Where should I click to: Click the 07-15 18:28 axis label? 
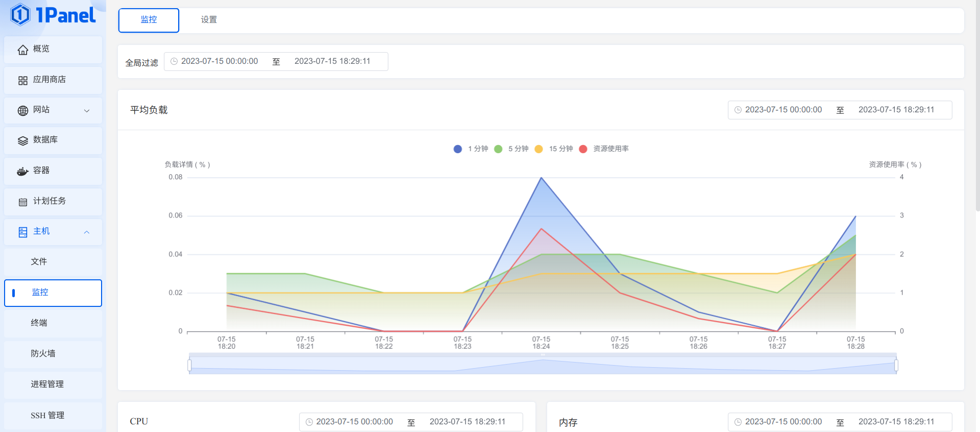(x=856, y=343)
